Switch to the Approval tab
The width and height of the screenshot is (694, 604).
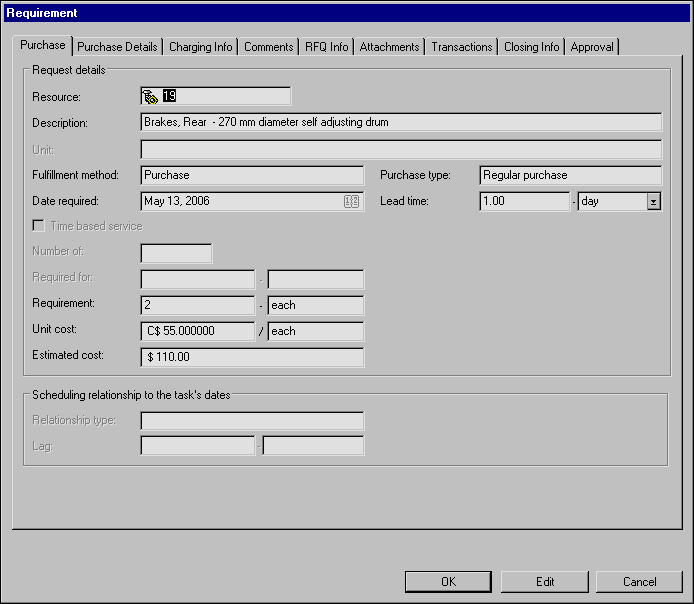(592, 47)
